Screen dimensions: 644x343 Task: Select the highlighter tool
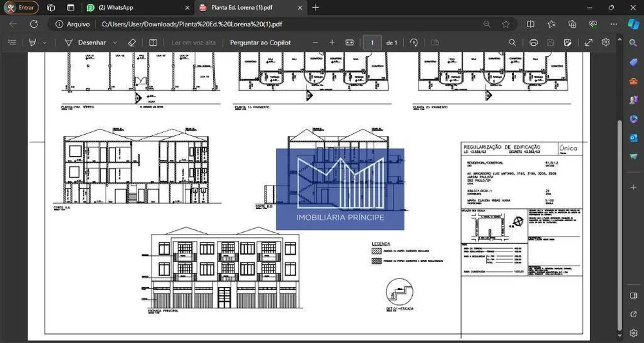coord(32,43)
